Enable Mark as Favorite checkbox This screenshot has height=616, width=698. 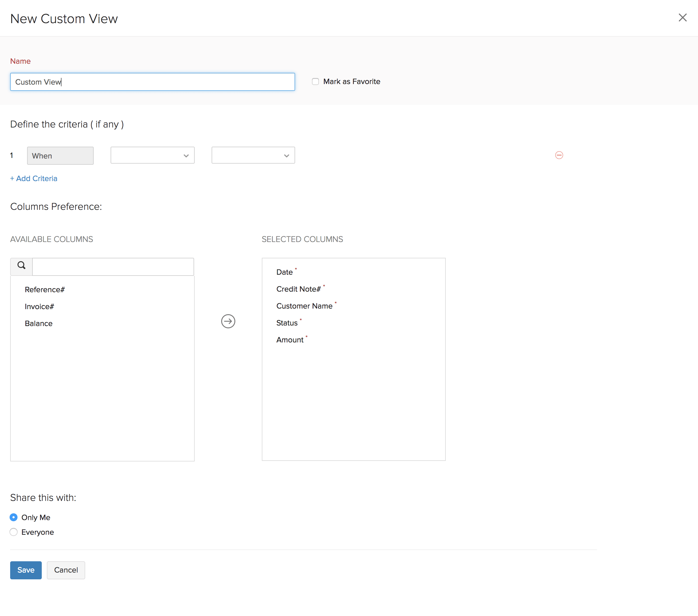(315, 81)
